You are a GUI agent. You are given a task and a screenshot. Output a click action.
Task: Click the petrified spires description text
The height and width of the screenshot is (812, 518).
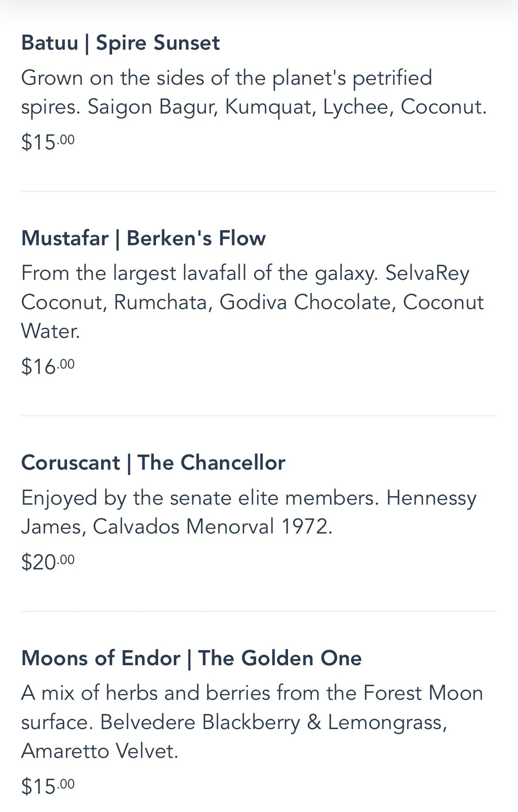(226, 78)
